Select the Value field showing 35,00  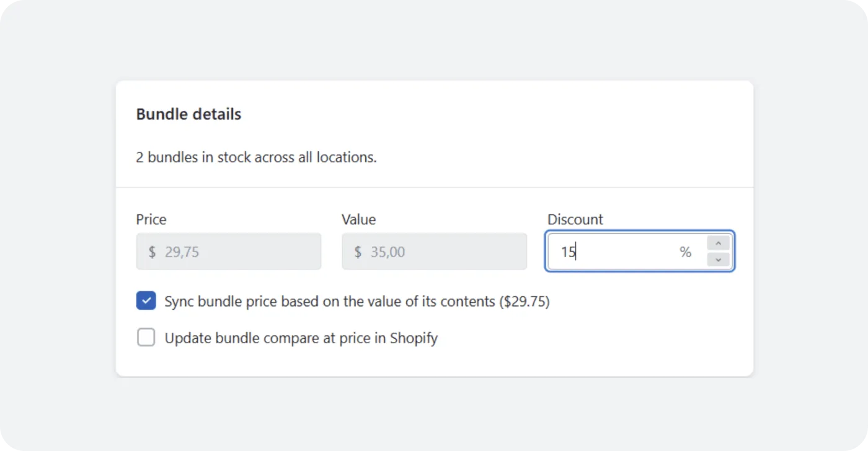point(434,251)
